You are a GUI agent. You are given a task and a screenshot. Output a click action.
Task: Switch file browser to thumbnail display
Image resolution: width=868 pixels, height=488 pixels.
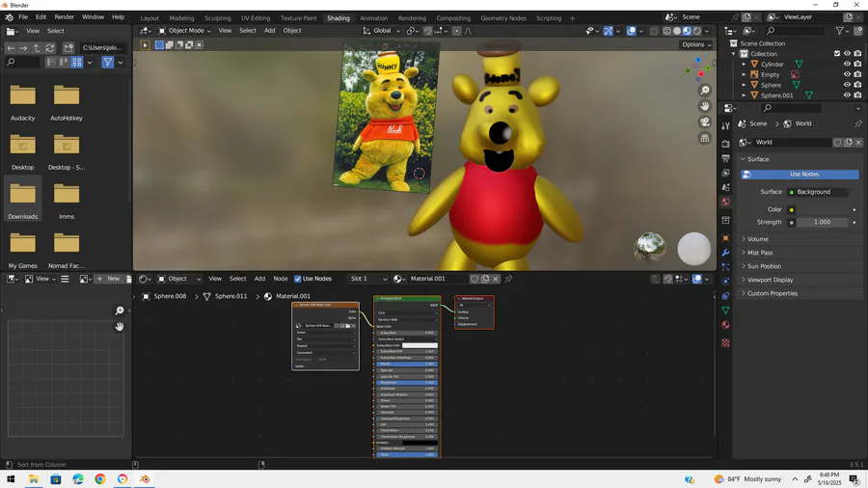[77, 63]
